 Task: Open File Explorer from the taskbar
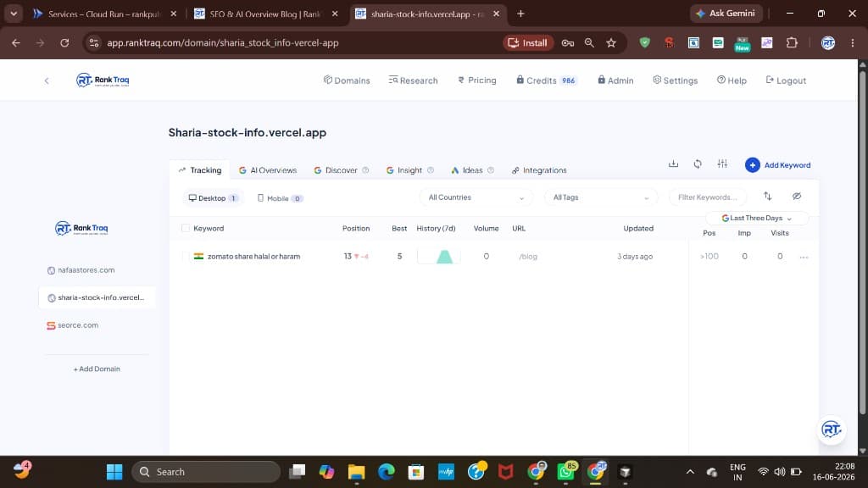[357, 472]
